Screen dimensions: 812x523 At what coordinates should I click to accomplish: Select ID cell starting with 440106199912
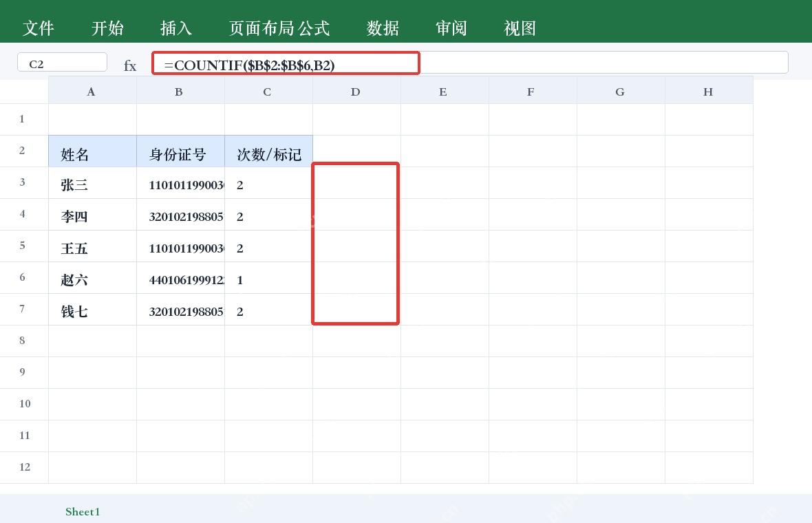point(180,277)
